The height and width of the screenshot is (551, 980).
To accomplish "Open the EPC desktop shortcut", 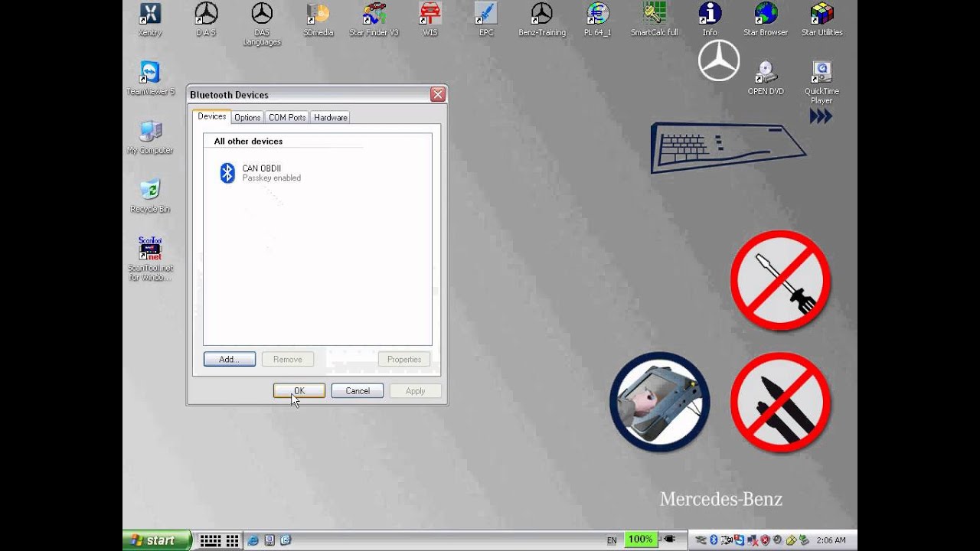I will 486,20.
